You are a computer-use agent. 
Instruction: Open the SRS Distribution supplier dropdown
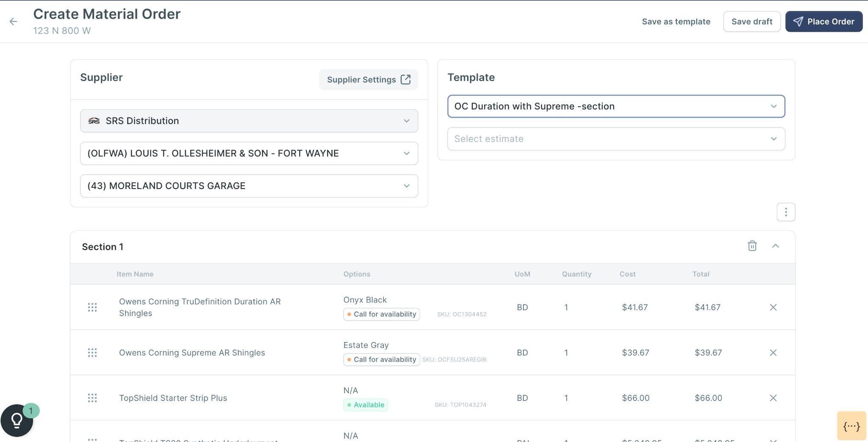point(249,121)
